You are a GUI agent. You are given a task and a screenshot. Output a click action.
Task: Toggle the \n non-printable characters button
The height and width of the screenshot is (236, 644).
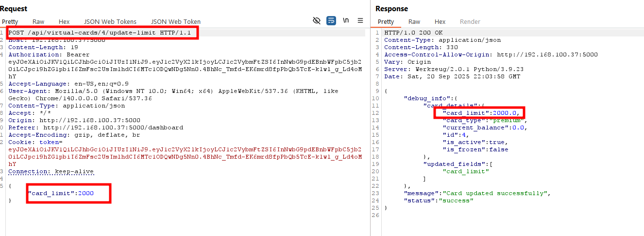coord(346,20)
